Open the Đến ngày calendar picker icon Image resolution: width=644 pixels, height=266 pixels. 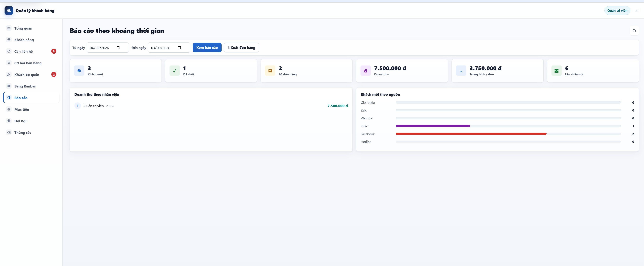(x=179, y=48)
